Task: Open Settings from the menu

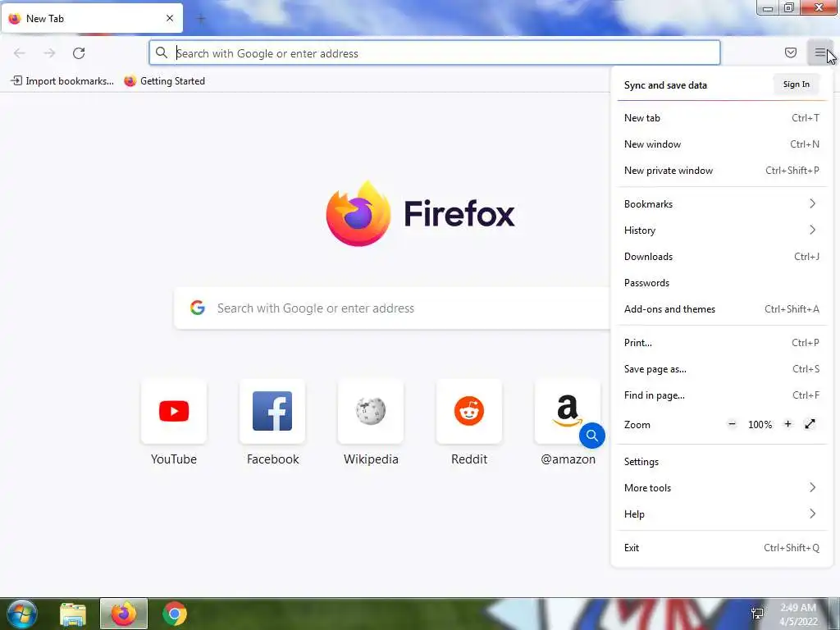Action: tap(722, 462)
